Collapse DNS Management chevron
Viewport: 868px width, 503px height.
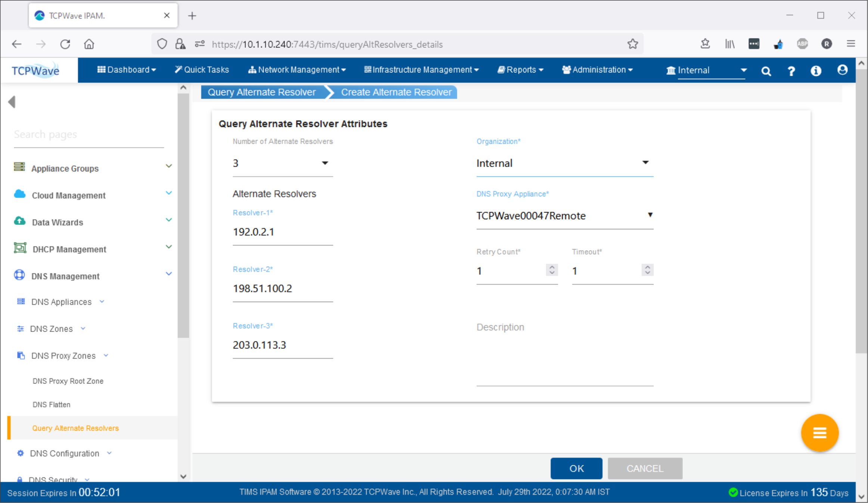[169, 273]
